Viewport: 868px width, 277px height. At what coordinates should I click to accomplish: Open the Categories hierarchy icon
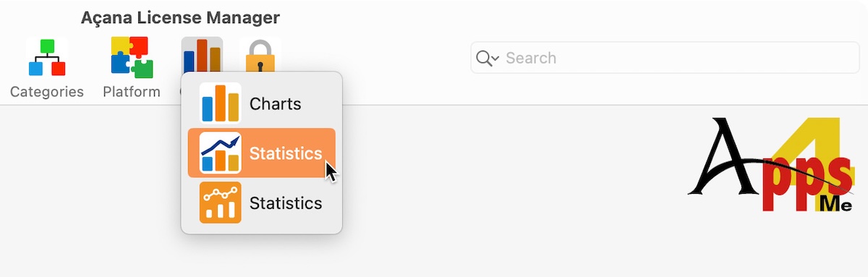tap(47, 58)
